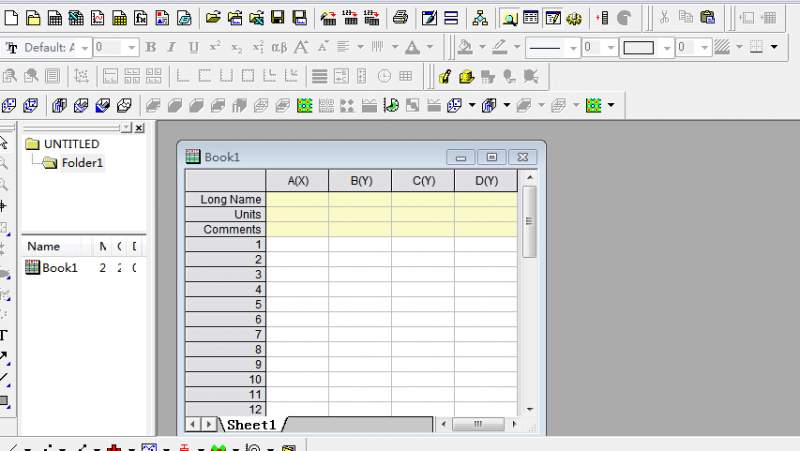800x451 pixels.
Task: Click the Superscript x² icon
Action: (x=215, y=47)
